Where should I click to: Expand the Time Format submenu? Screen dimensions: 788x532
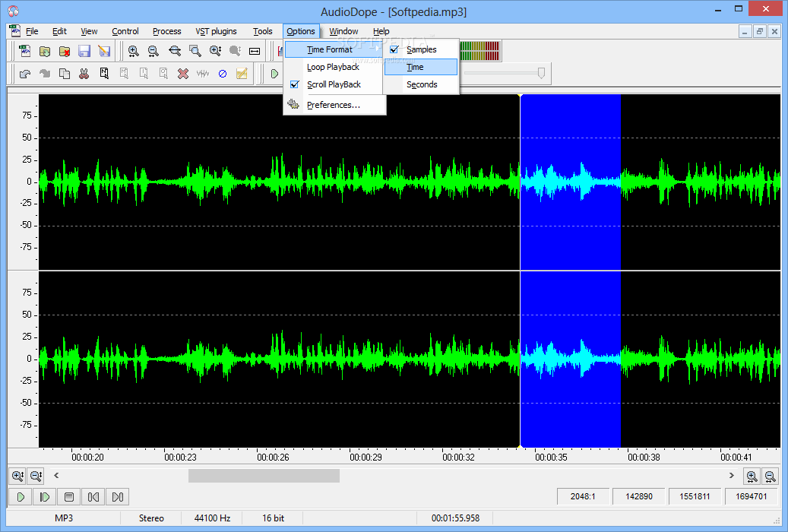click(334, 49)
